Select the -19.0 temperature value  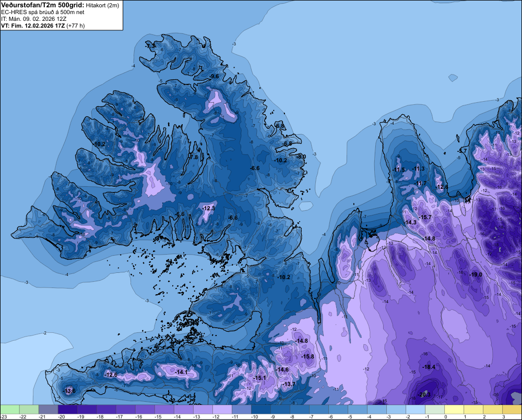coord(476,274)
